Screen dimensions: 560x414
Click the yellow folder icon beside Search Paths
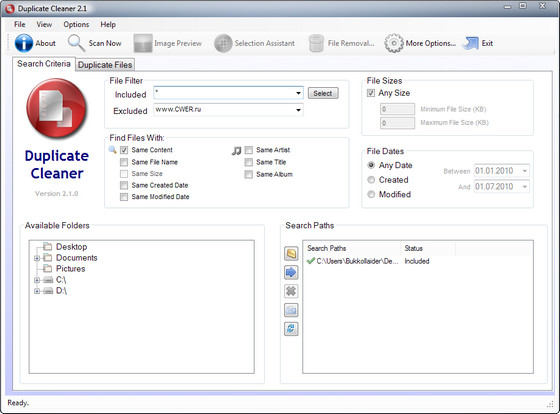[291, 254]
